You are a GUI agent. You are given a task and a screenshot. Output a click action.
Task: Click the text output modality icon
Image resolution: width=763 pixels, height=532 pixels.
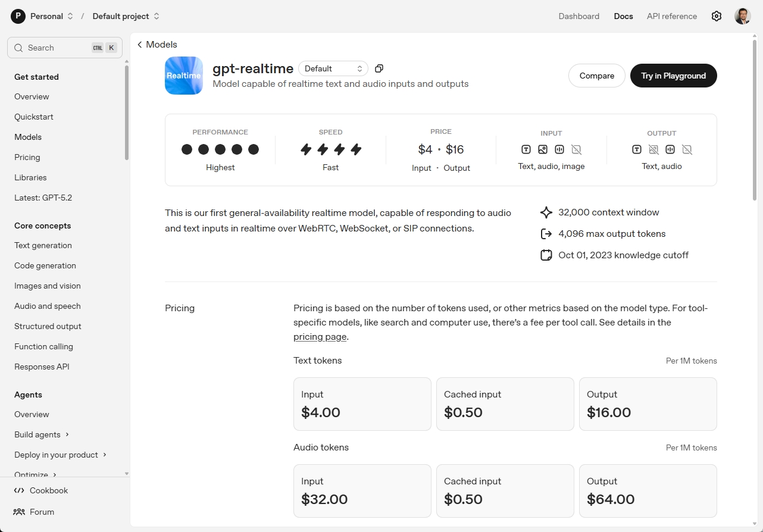pyautogui.click(x=637, y=149)
